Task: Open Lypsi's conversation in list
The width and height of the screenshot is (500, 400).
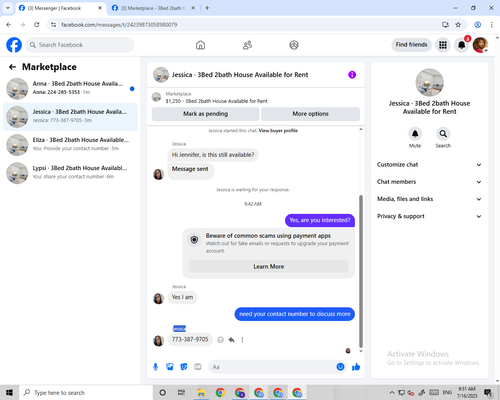Action: click(x=70, y=173)
